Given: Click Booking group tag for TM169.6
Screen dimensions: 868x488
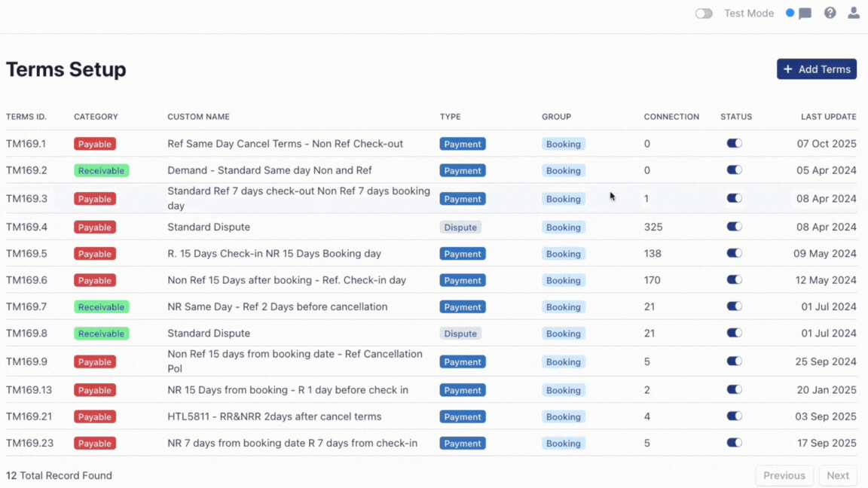Looking at the screenshot, I should coord(563,281).
